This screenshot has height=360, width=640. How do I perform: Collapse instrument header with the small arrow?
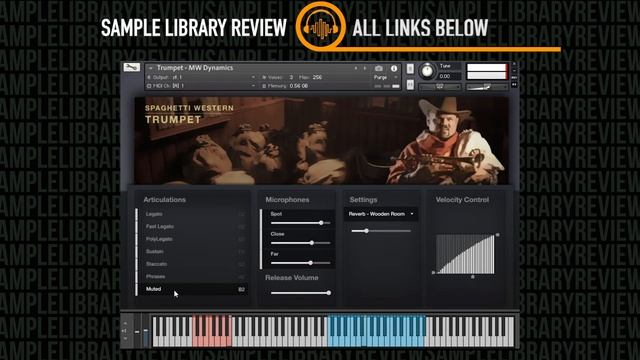(x=151, y=68)
